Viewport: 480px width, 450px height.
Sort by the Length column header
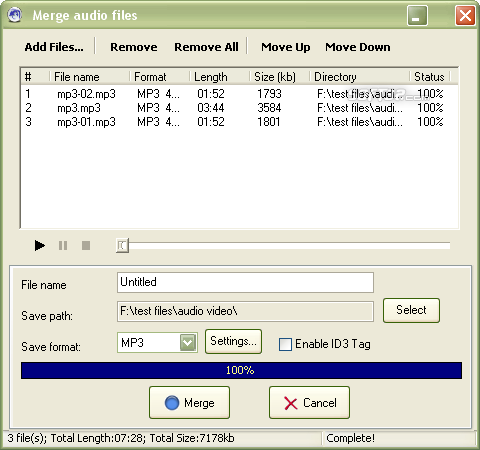coord(220,77)
